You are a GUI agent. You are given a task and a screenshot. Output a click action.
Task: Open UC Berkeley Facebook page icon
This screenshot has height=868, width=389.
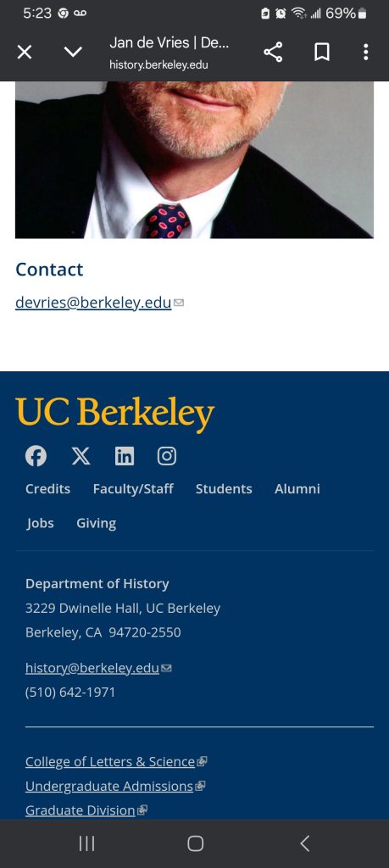point(36,456)
